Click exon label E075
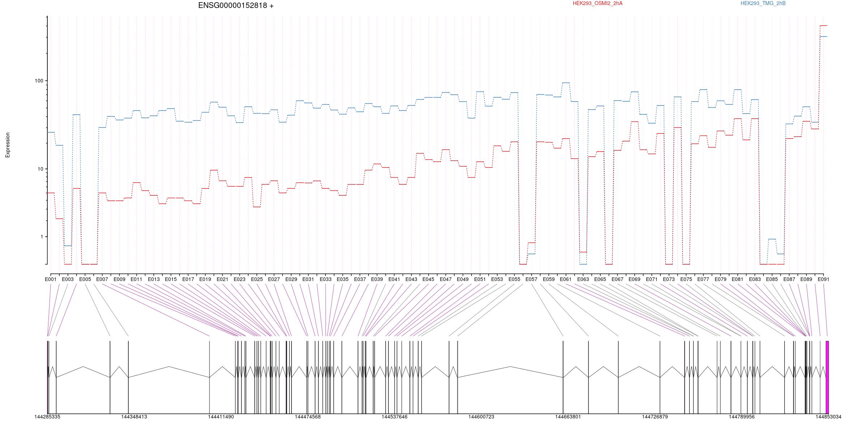The height and width of the screenshot is (434, 868). (686, 279)
